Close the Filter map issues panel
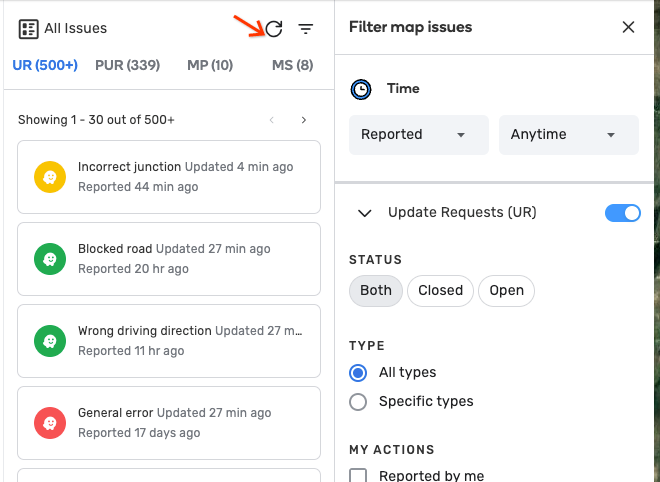Screen dimensions: 660x482 pos(628,27)
